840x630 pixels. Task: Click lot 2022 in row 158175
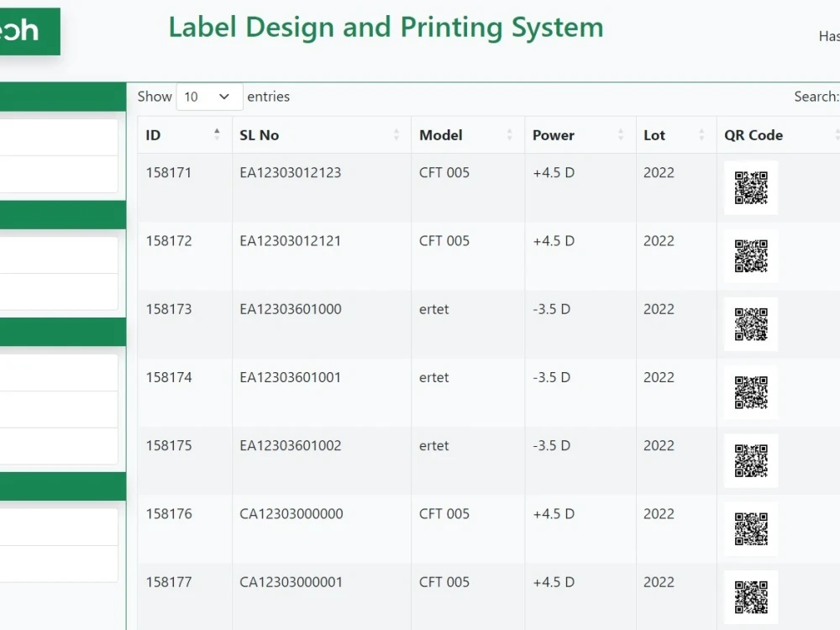(659, 445)
